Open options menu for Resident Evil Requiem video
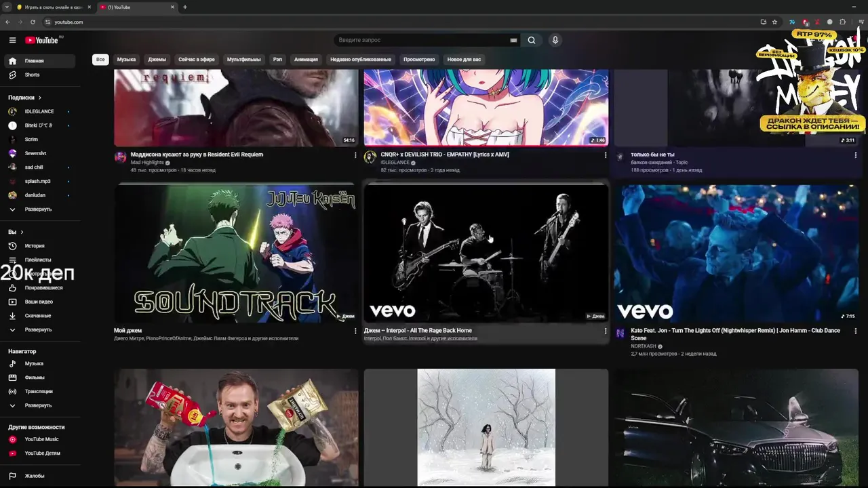Screen dimensions: 868x488 pos(355,155)
